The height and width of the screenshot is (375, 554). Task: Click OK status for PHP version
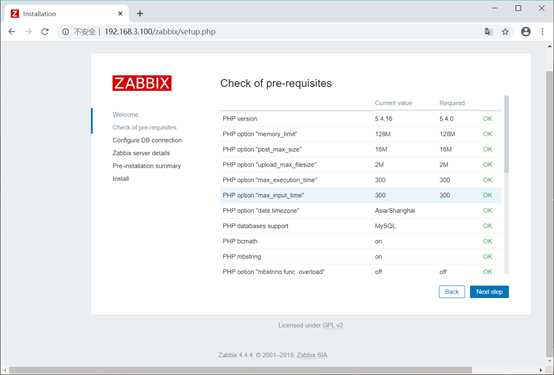click(488, 119)
